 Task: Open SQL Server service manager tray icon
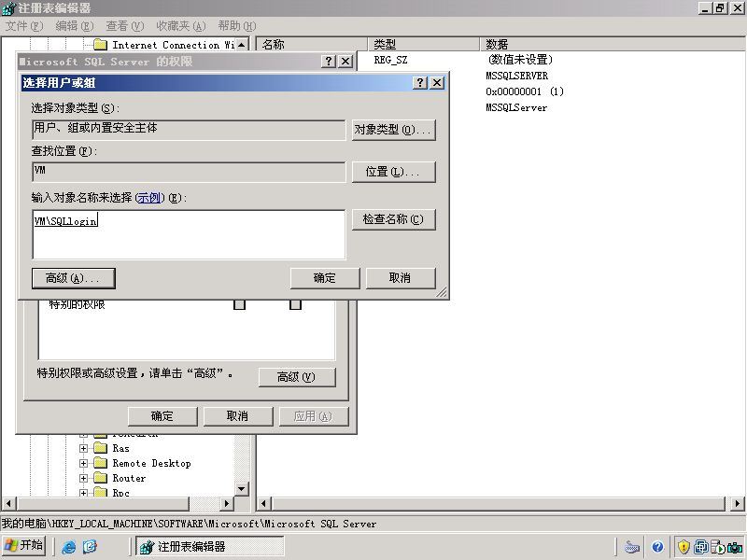pos(717,547)
